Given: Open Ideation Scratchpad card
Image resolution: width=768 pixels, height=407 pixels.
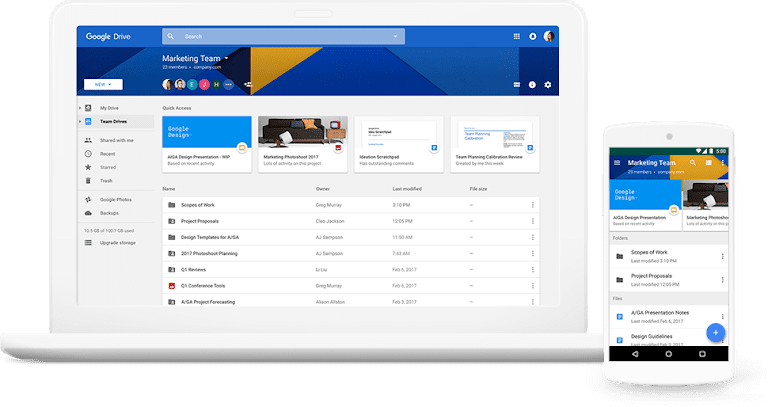Looking at the screenshot, I should click(399, 144).
